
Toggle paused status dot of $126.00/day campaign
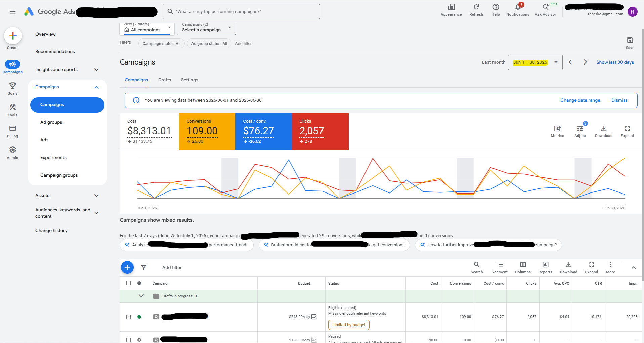click(139, 340)
